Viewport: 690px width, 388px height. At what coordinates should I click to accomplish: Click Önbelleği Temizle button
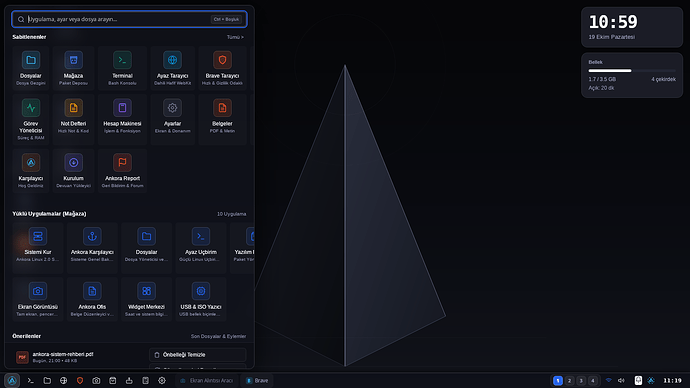[198, 355]
